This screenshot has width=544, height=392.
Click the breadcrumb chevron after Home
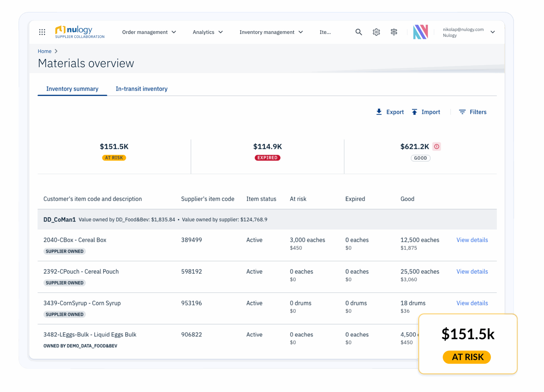[56, 51]
